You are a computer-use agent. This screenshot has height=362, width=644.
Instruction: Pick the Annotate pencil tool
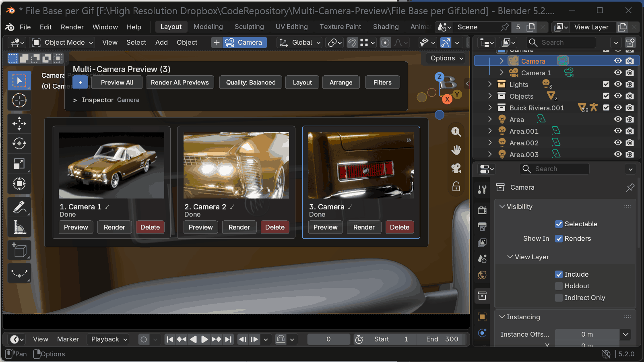pos(19,207)
